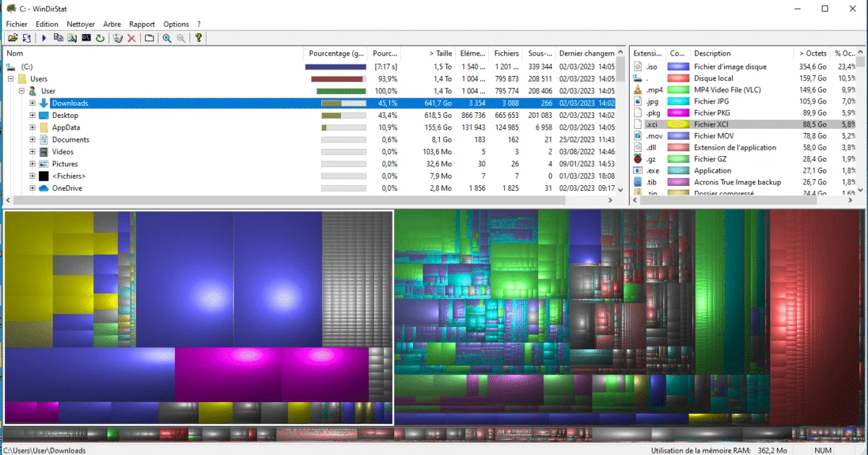Open the Fichier menu
Viewport: 868px width, 455px height.
(17, 24)
